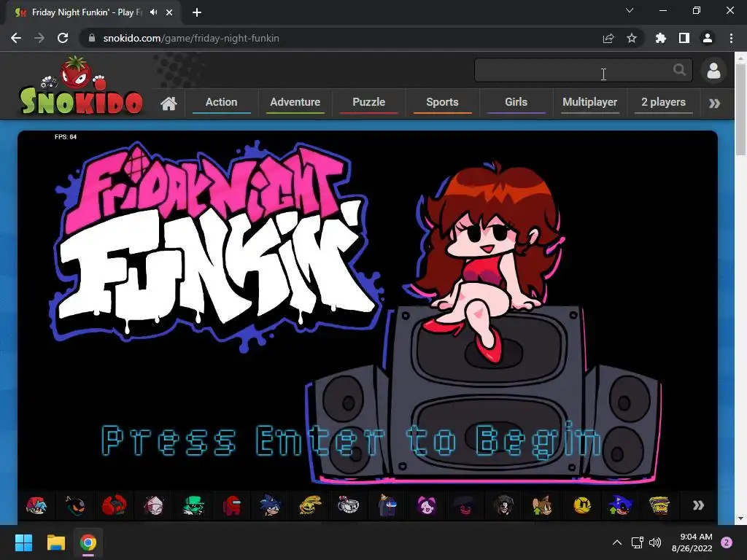Select the red Among Us Impostor icon
The image size is (747, 560).
click(x=232, y=505)
